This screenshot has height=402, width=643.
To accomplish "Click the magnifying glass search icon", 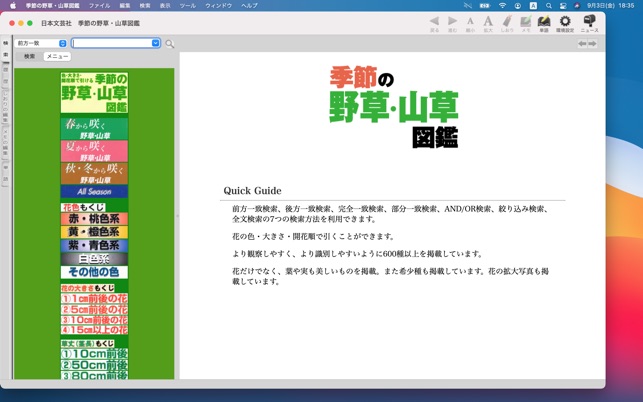I will (x=169, y=43).
